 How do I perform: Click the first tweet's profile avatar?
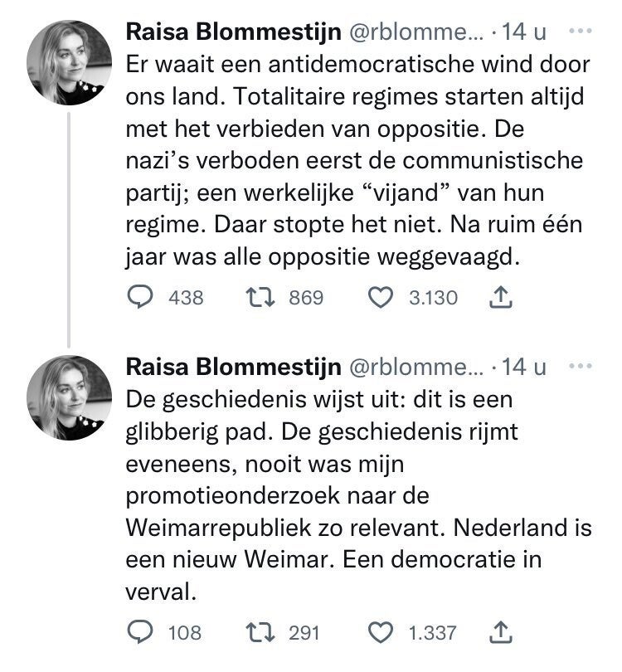tap(70, 62)
